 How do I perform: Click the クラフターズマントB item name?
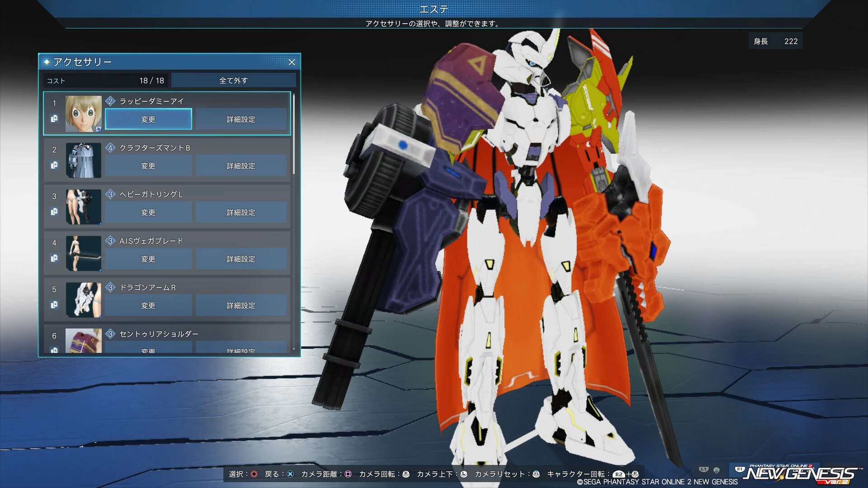(x=155, y=148)
